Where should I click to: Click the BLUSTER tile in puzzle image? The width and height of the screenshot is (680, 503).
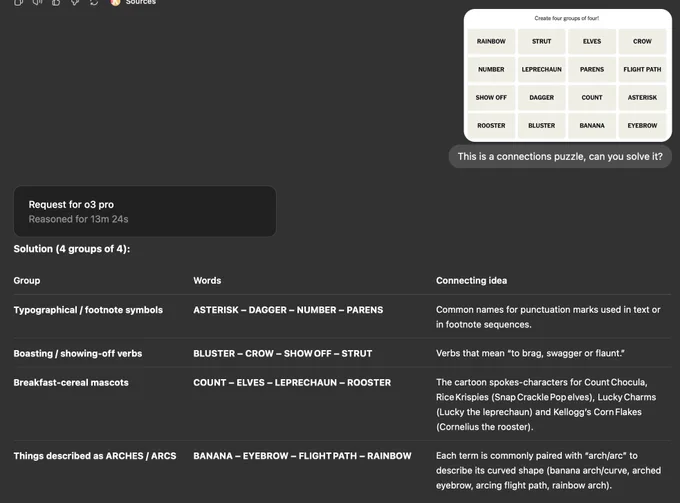tap(542, 125)
